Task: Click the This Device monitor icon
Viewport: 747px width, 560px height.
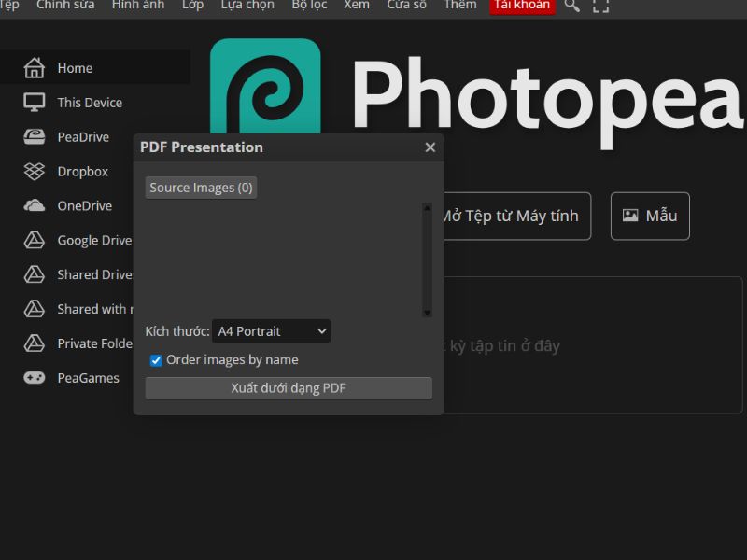Action: tap(35, 103)
